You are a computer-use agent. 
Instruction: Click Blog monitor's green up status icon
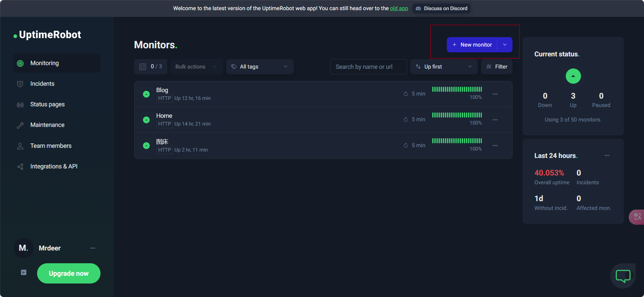[x=146, y=94]
